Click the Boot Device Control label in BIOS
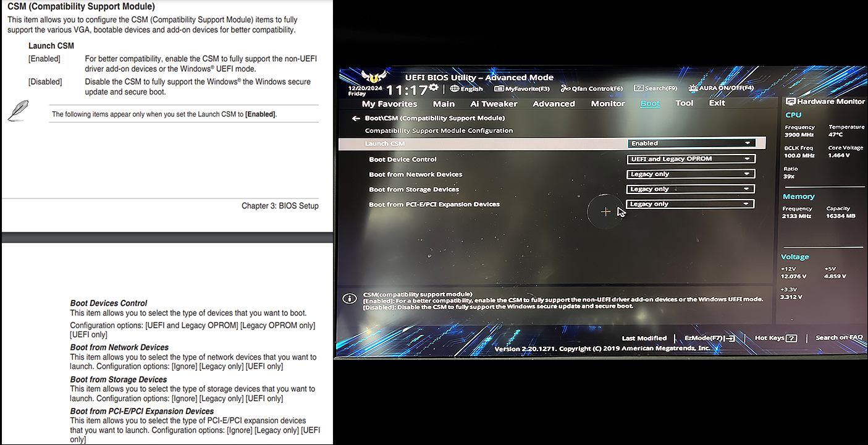 (x=403, y=159)
